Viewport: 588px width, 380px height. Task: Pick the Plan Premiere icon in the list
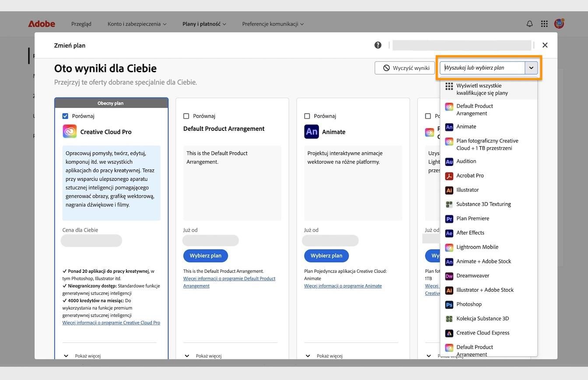(x=449, y=219)
